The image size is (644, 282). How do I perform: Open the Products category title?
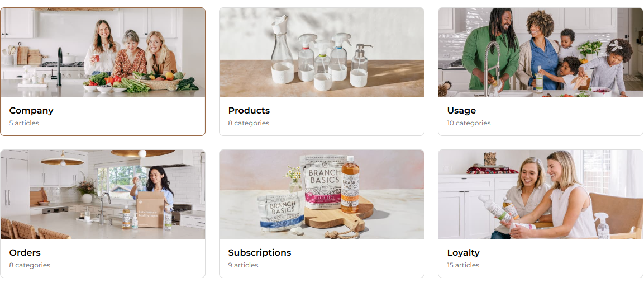tap(249, 111)
